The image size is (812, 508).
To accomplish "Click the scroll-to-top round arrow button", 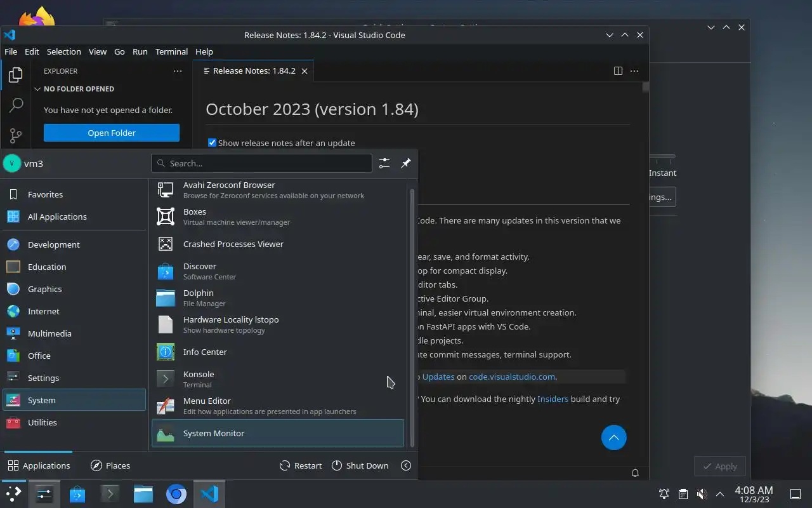I will tap(613, 438).
